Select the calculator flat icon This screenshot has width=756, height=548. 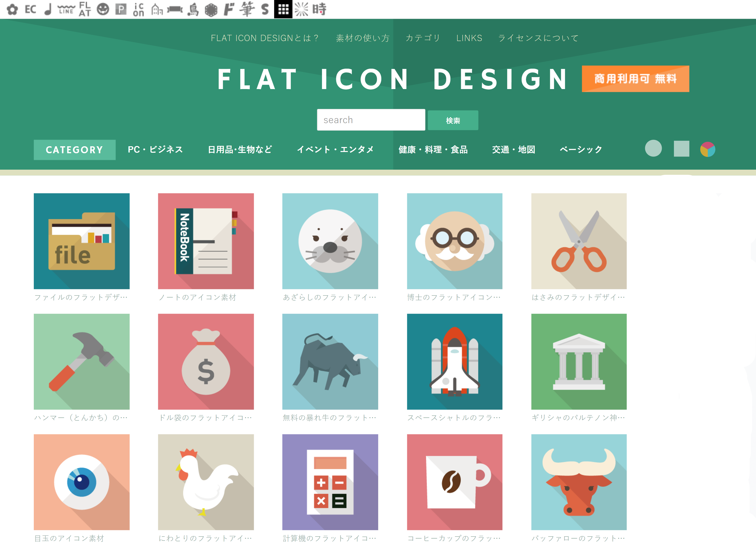330,482
